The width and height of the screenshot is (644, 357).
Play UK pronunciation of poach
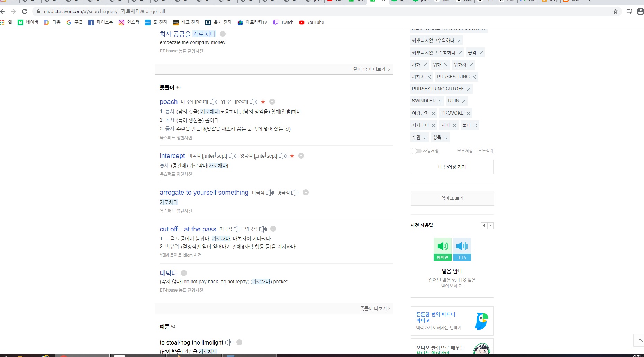(x=254, y=102)
